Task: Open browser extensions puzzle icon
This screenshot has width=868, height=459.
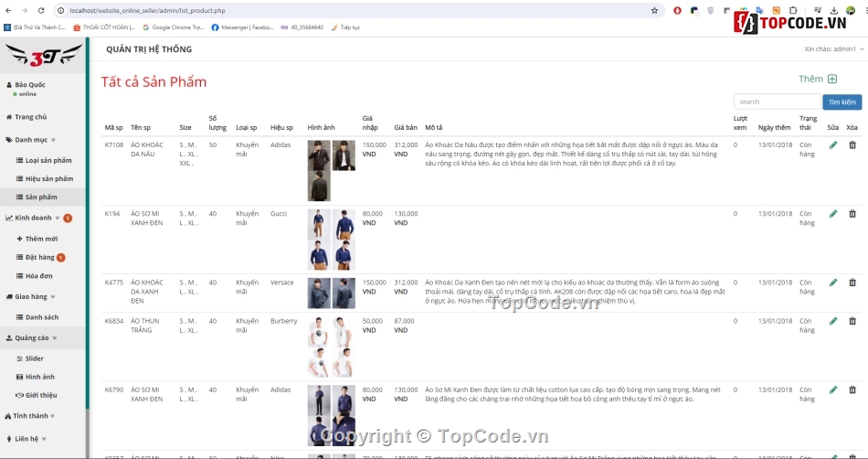Action: tap(793, 11)
